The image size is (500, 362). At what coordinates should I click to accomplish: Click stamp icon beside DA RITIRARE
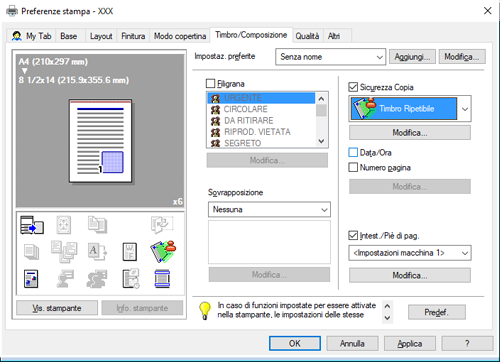(216, 121)
